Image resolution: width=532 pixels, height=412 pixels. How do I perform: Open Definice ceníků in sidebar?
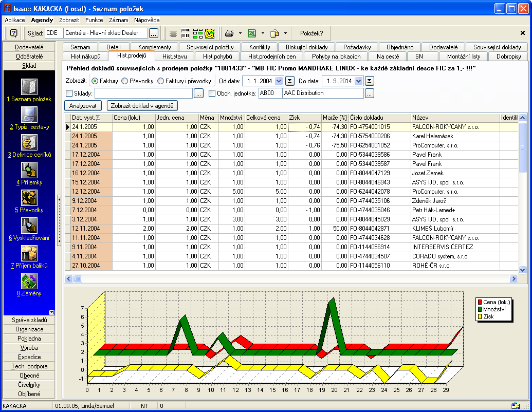tap(29, 143)
